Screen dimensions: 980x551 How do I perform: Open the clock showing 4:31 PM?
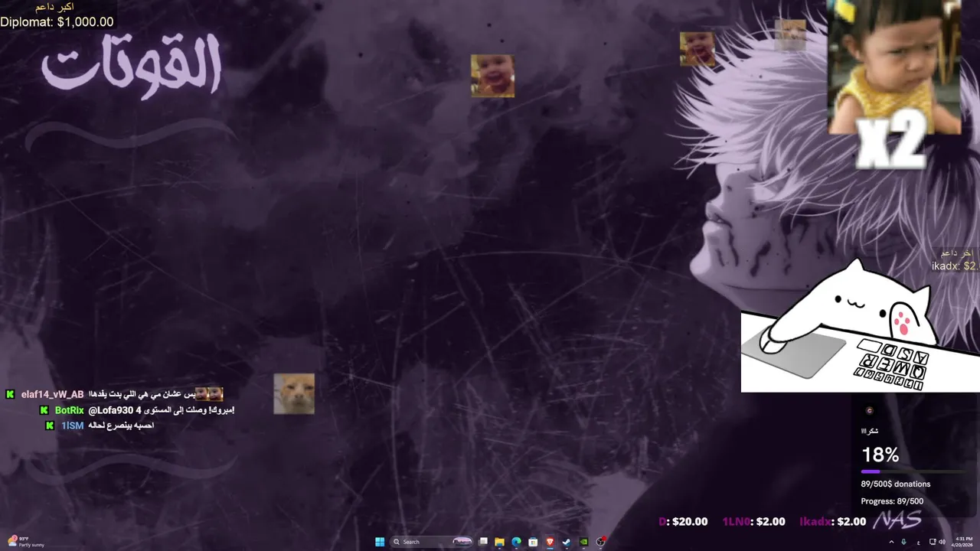(963, 542)
